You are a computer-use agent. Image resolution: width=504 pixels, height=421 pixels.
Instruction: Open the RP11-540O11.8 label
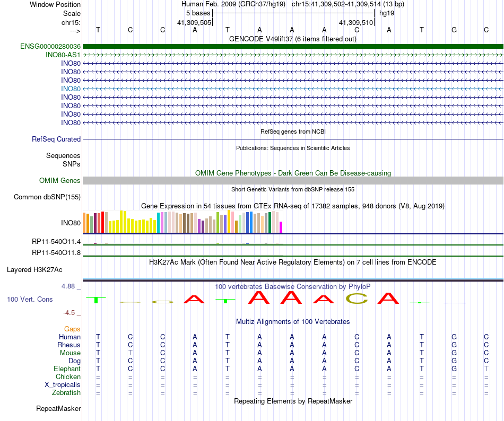click(x=56, y=253)
